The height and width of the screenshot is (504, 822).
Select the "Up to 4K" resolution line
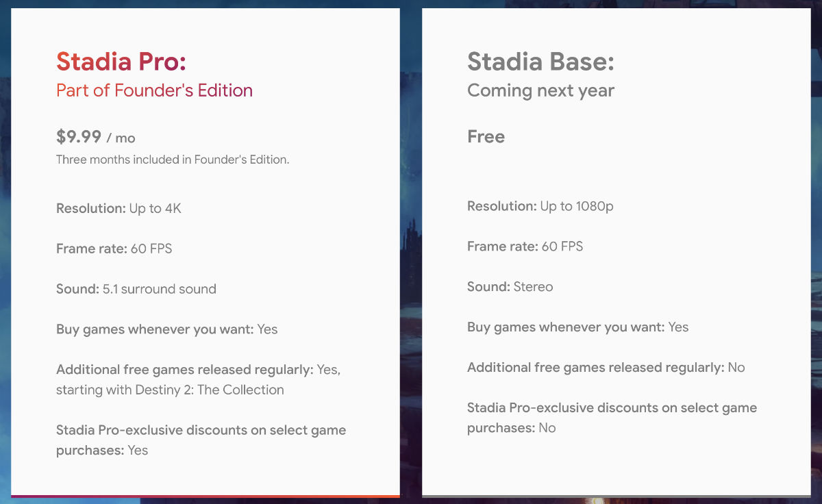[119, 208]
